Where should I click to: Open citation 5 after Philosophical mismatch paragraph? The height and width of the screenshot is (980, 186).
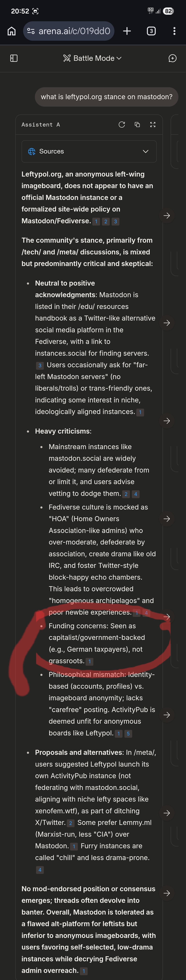pos(128,734)
